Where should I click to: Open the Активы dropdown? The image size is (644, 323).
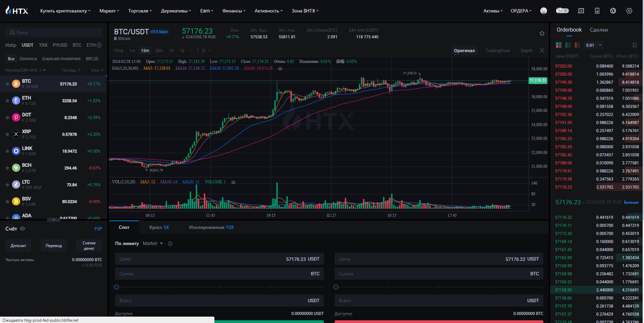pyautogui.click(x=493, y=11)
